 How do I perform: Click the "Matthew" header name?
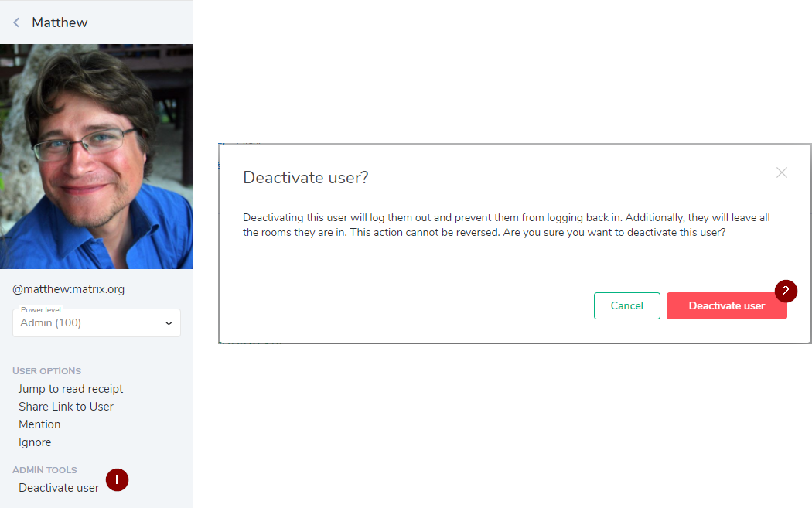(x=60, y=22)
